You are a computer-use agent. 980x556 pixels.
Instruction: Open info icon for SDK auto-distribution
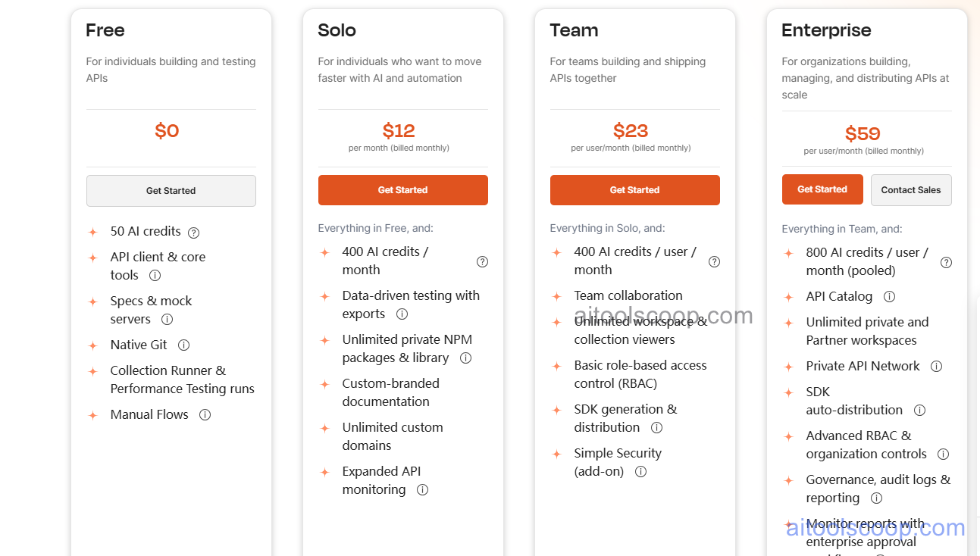coord(919,411)
